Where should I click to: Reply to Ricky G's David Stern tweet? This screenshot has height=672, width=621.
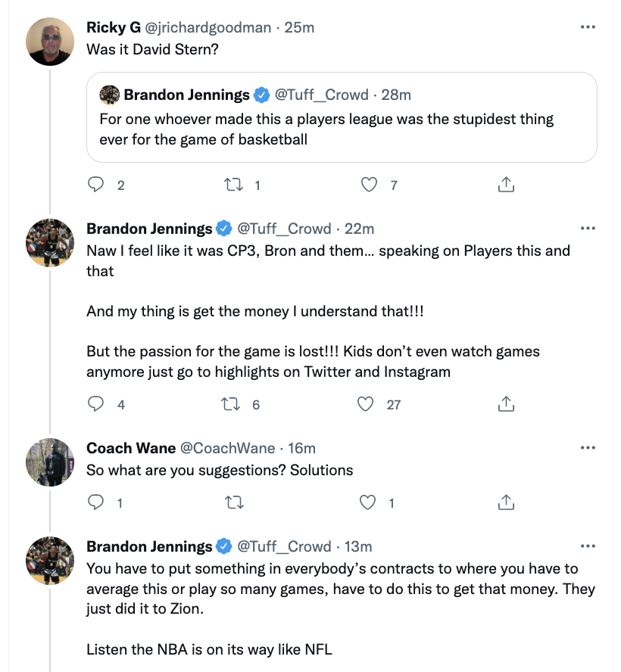pyautogui.click(x=95, y=184)
